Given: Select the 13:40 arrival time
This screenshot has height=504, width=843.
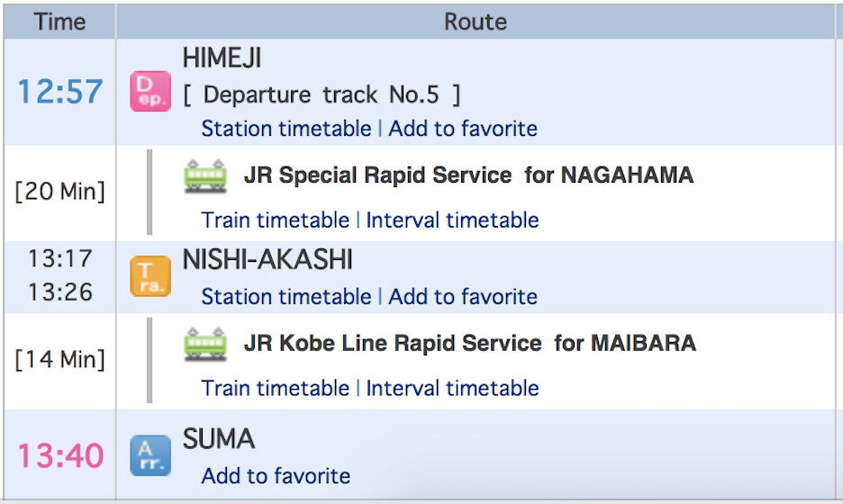Looking at the screenshot, I should pyautogui.click(x=60, y=455).
